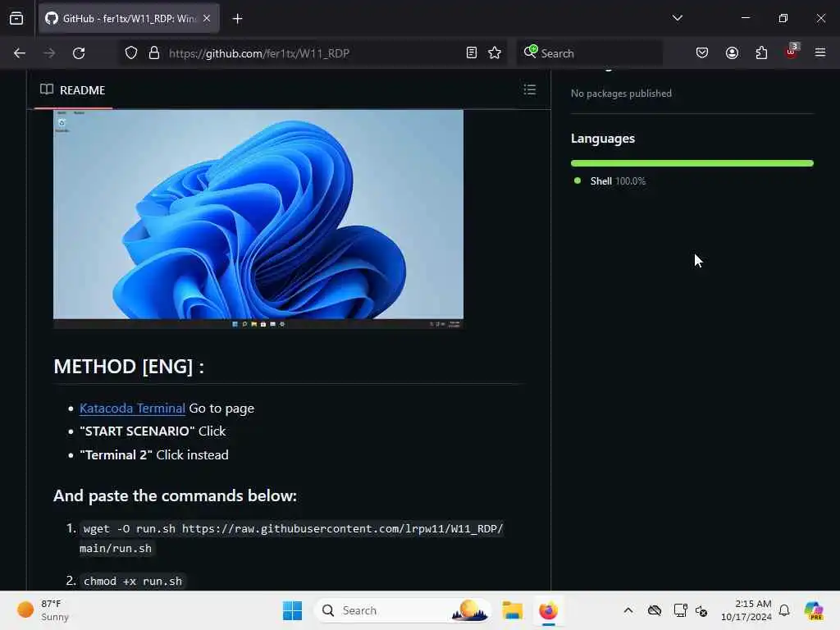This screenshot has width=840, height=630.
Task: Open the OneDrive cloud tray icon
Action: [x=655, y=610]
